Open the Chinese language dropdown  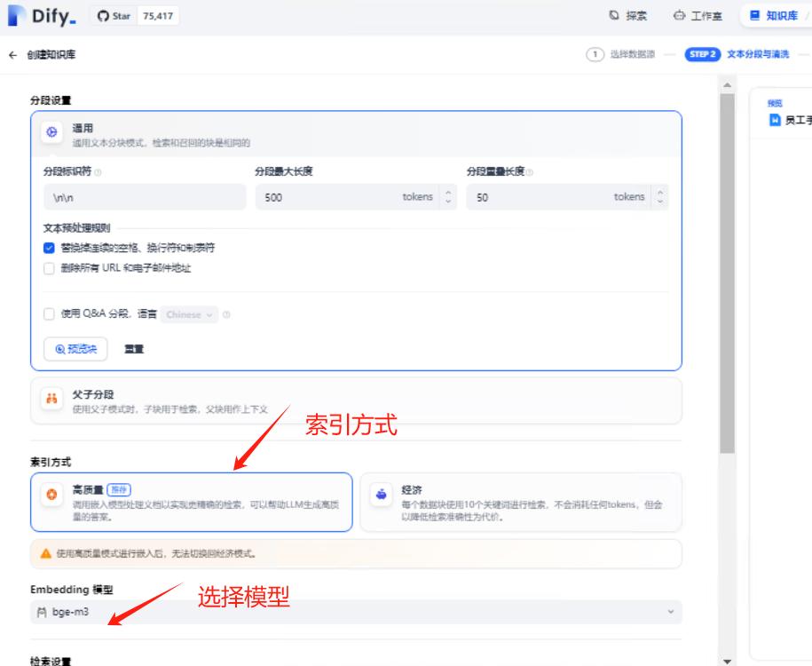point(190,314)
